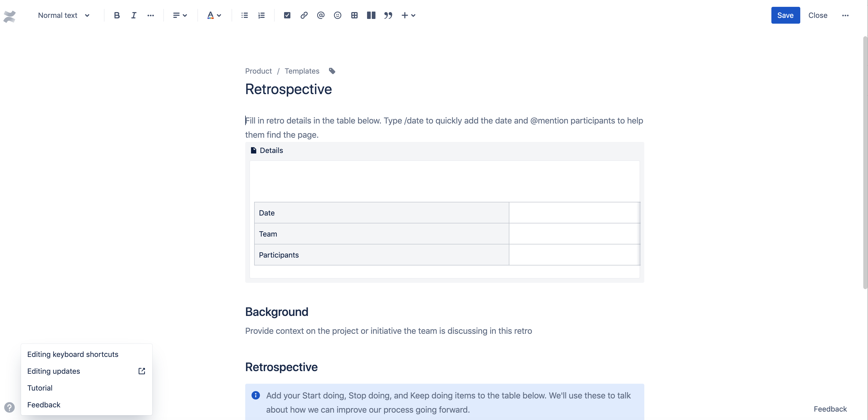The image size is (868, 420).
Task: Save the Retrospective page
Action: click(x=785, y=15)
